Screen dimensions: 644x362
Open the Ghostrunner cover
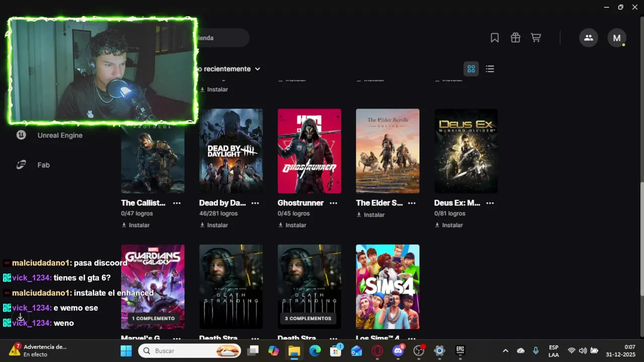(309, 151)
